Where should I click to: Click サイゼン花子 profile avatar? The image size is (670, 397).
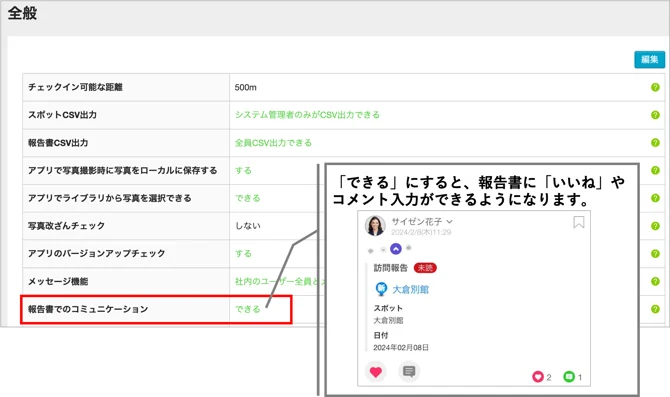click(375, 226)
